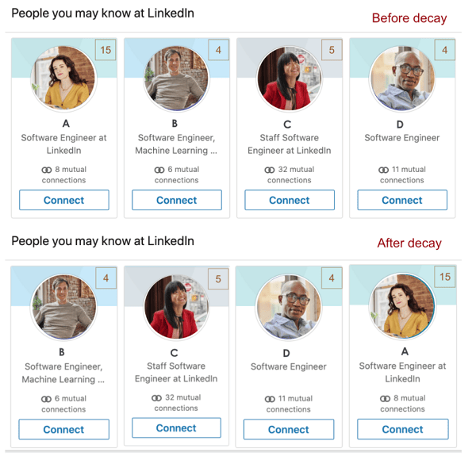Click the 4 badge on B's After decay card
This screenshot has height=460, width=476.
point(106,278)
